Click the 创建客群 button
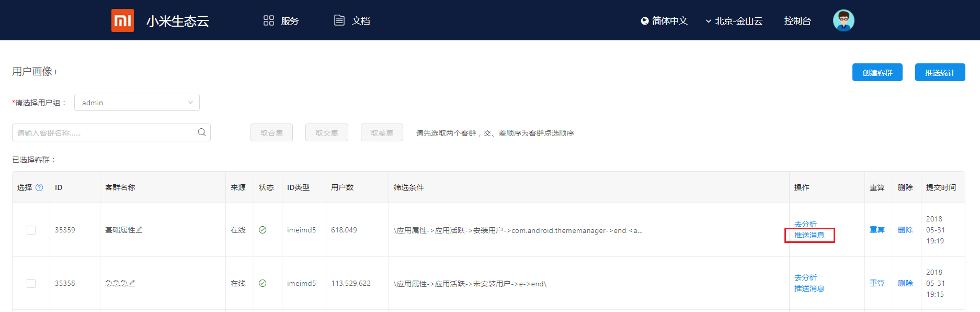Viewport: 980px width, 312px height. pyautogui.click(x=877, y=73)
